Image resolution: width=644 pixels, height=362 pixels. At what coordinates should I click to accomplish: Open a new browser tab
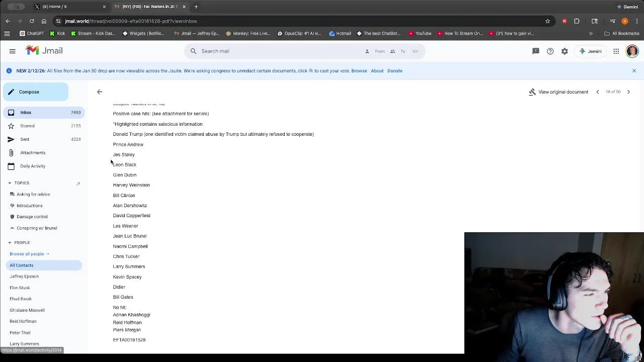196,7
